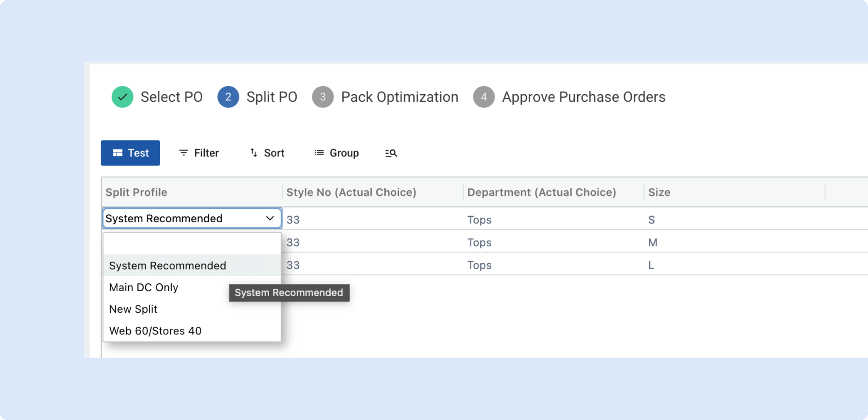Collapse the System Recommended dropdown chevron

(270, 218)
